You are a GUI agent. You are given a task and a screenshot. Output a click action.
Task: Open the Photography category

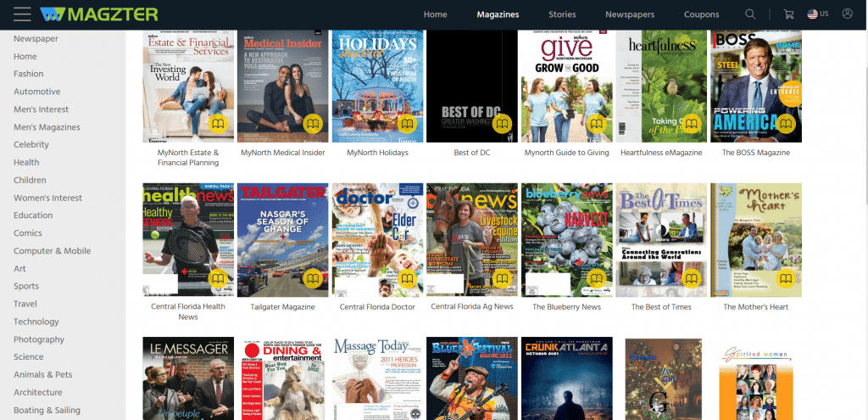click(39, 339)
